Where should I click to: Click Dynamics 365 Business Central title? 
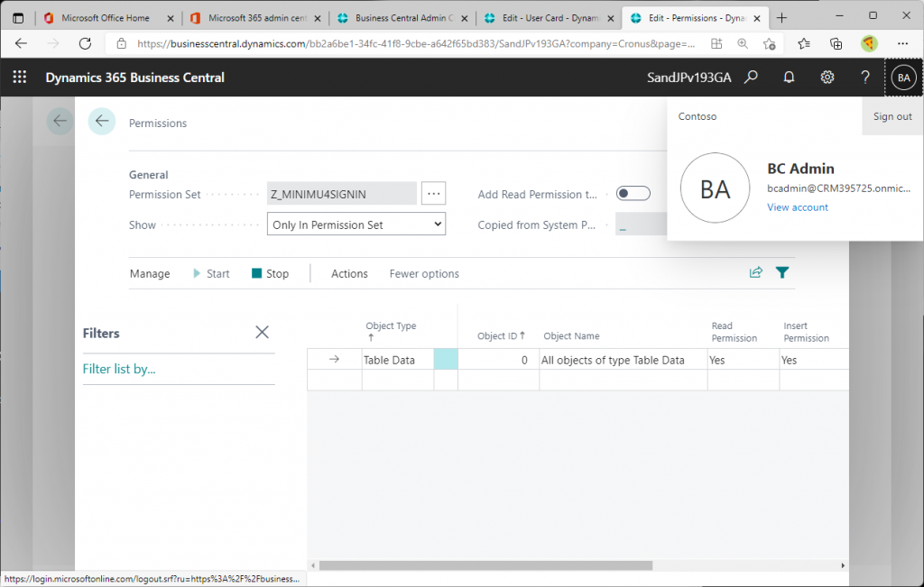click(x=135, y=78)
